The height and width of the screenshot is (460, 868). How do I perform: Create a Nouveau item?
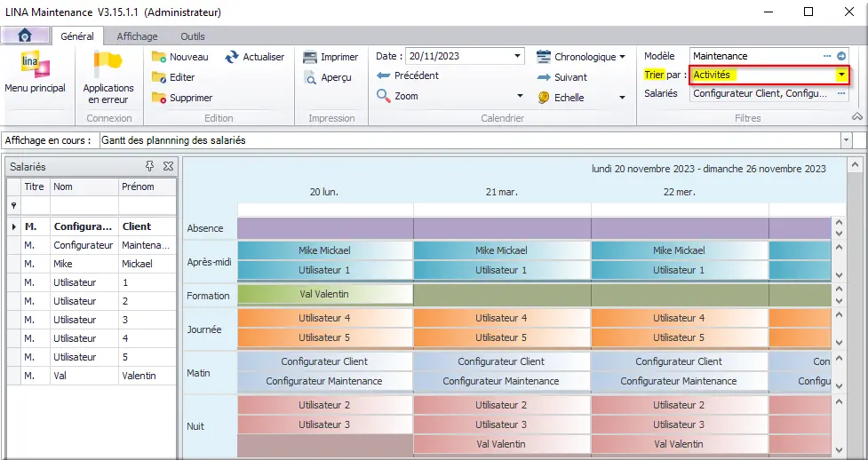[x=180, y=57]
